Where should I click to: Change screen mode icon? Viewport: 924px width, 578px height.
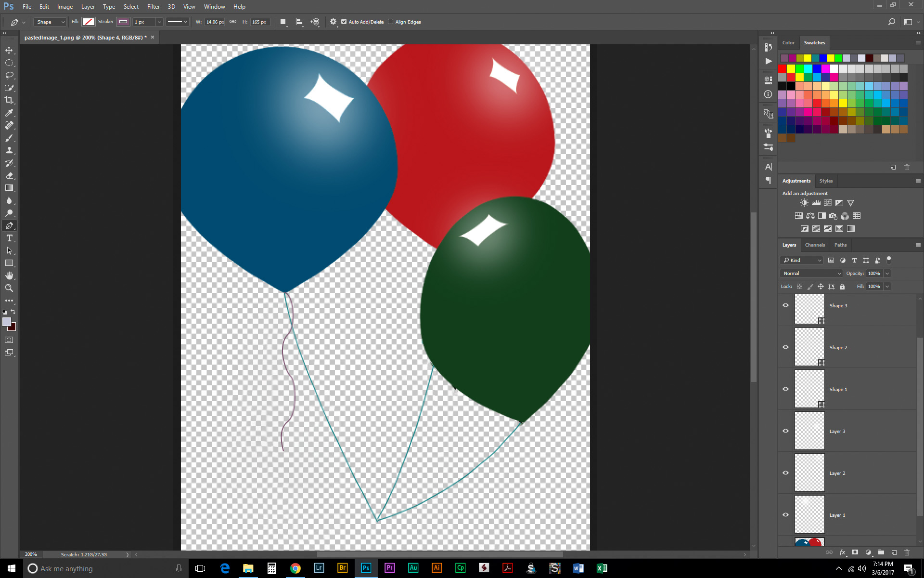[9, 353]
